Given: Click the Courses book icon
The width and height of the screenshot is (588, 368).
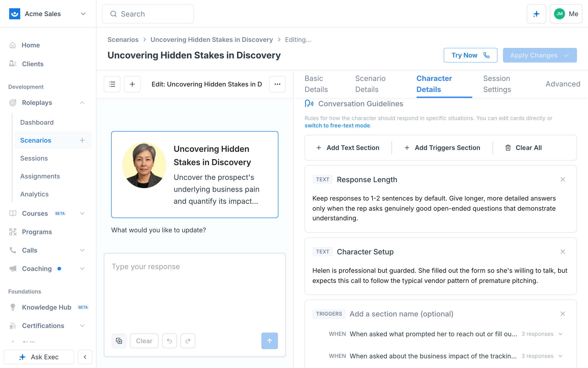Looking at the screenshot, I should (13, 213).
